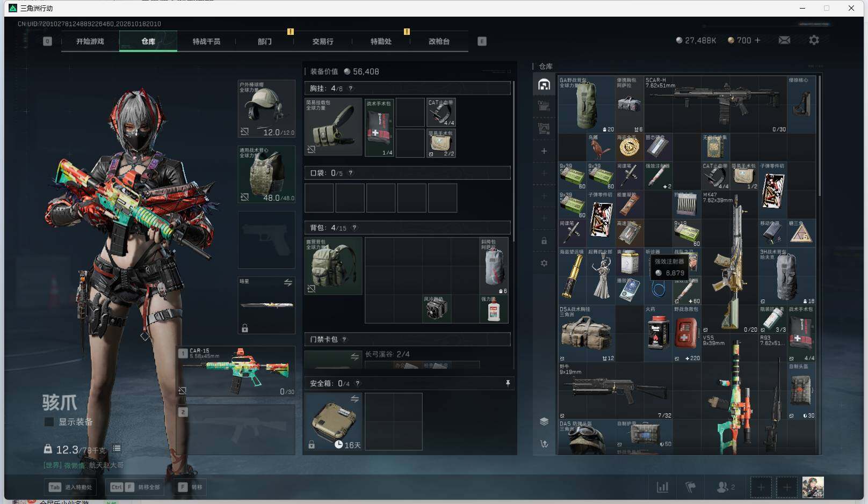Select the 户外棒球帽 helmet slot
Image resolution: width=868 pixels, height=504 pixels.
tap(266, 109)
